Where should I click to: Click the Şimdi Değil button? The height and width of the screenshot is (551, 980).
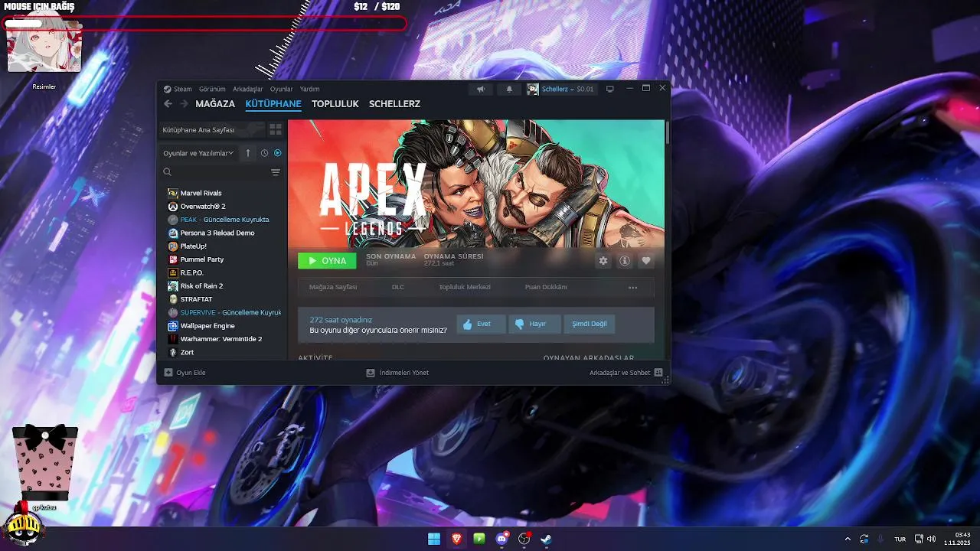(x=590, y=324)
